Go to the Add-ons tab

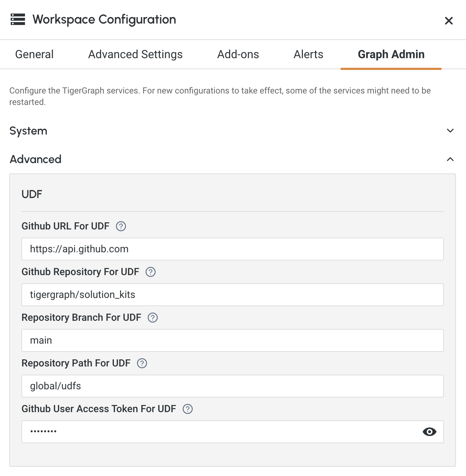pos(238,54)
